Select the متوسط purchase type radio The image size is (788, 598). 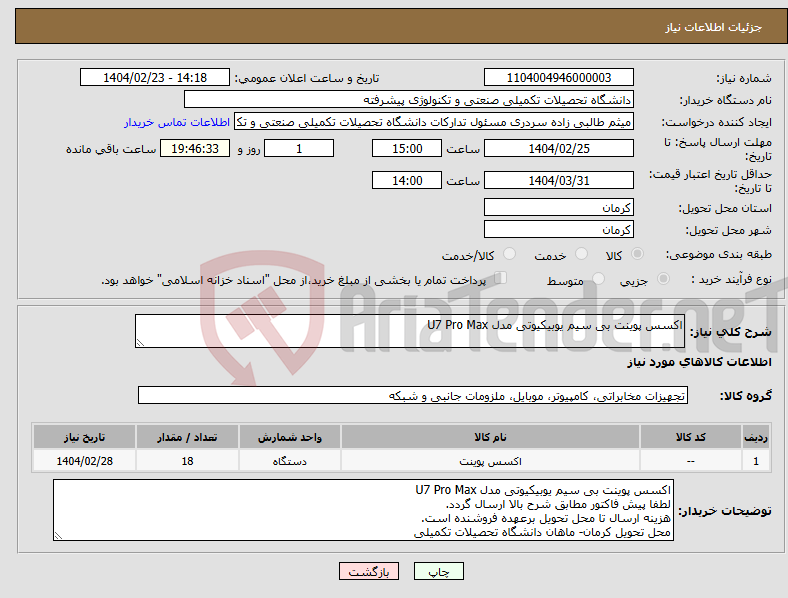coord(598,279)
